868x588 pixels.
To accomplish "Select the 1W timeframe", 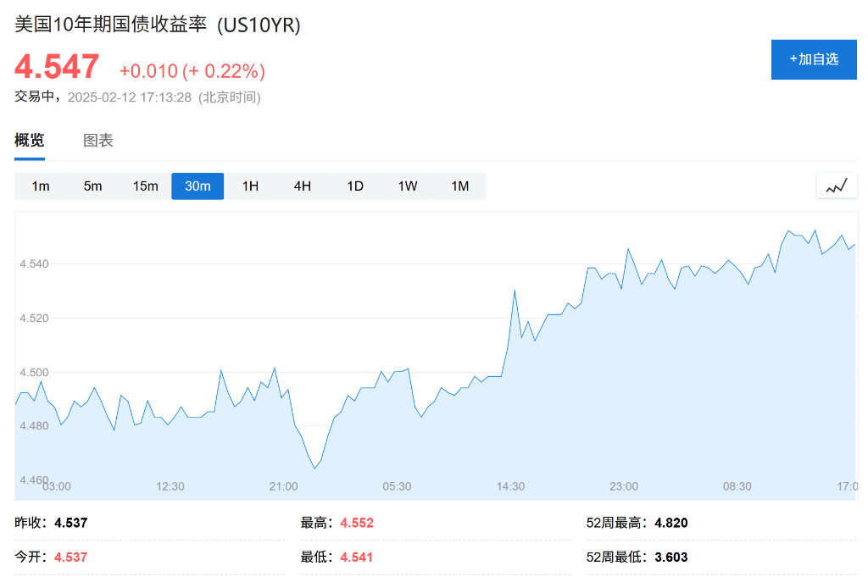I will (x=407, y=186).
